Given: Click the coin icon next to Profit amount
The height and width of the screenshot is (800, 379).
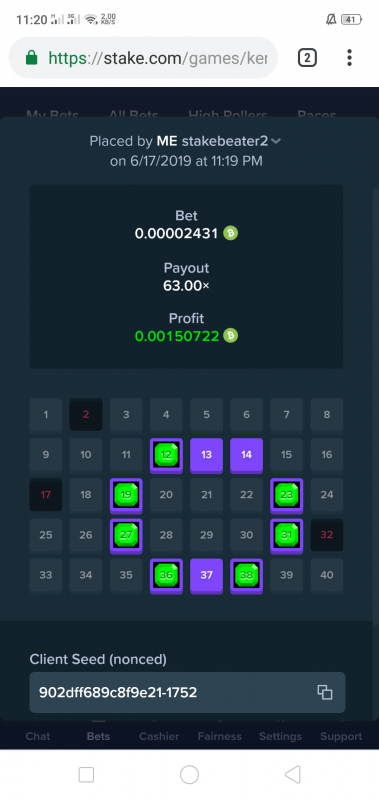Looking at the screenshot, I should (x=231, y=336).
